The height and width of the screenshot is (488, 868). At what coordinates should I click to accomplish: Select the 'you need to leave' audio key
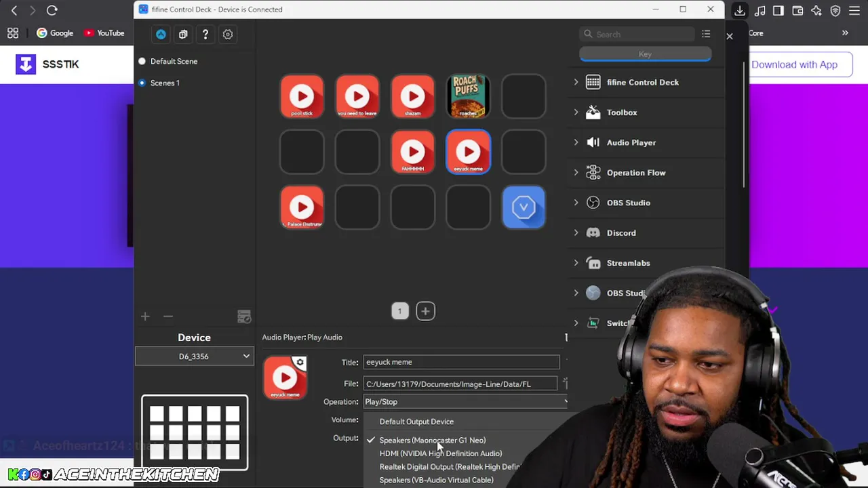coord(357,96)
